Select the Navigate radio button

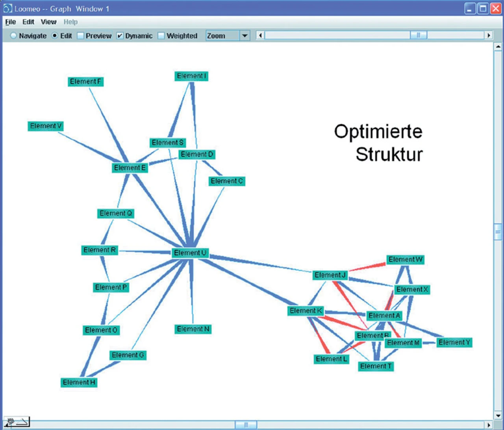tap(14, 36)
